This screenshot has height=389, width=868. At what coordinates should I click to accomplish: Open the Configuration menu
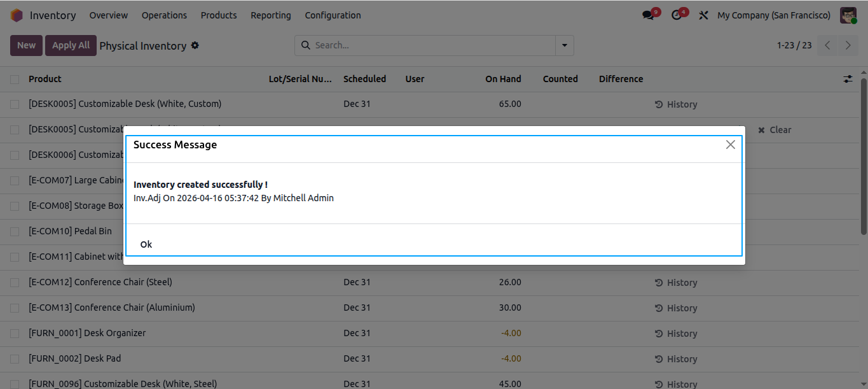click(333, 15)
